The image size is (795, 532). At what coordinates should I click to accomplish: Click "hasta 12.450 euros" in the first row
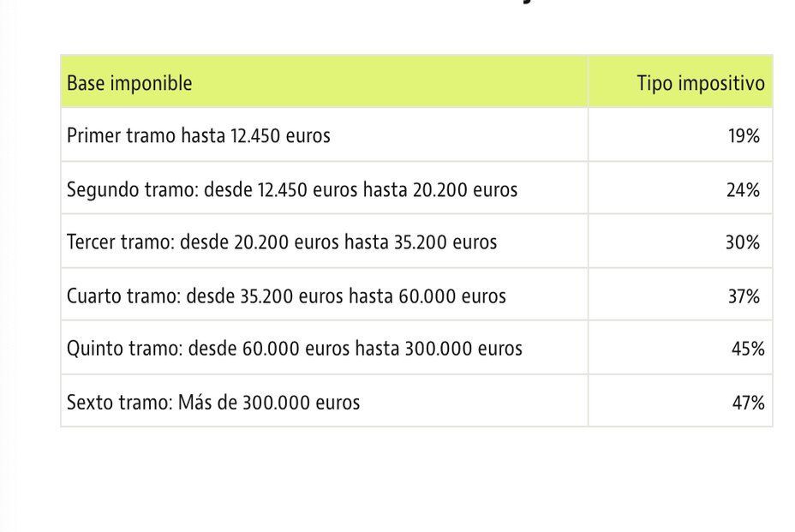[x=255, y=135]
